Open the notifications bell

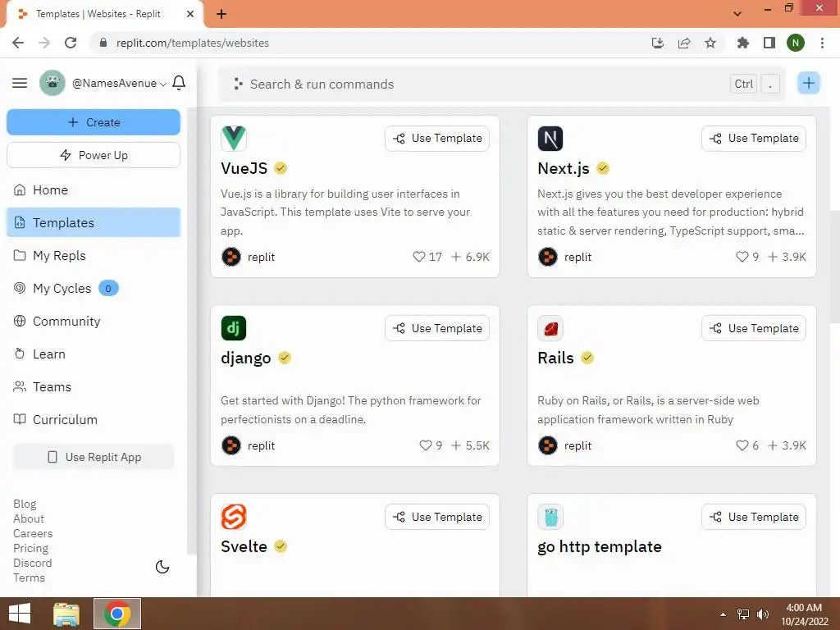click(179, 83)
